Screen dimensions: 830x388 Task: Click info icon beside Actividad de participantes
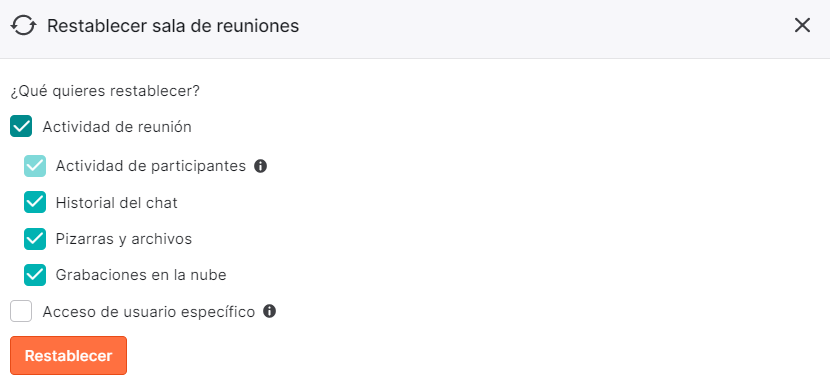point(260,166)
